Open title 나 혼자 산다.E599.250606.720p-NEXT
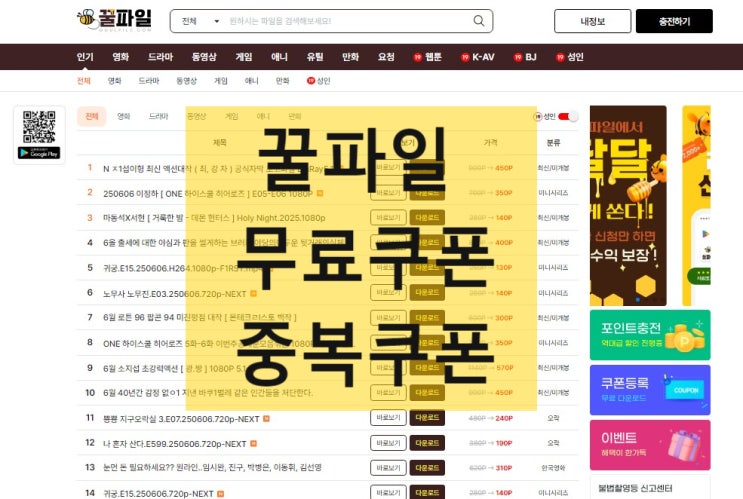 click(x=174, y=444)
